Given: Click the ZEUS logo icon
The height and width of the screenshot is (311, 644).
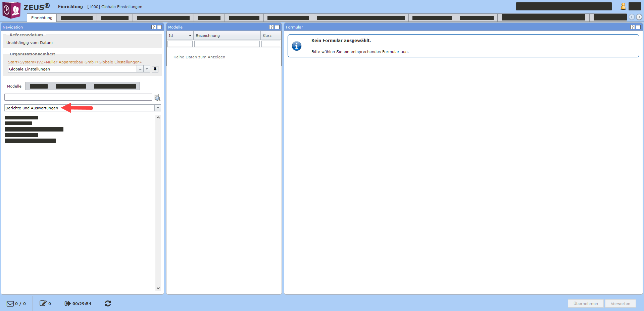Looking at the screenshot, I should click(x=12, y=10).
